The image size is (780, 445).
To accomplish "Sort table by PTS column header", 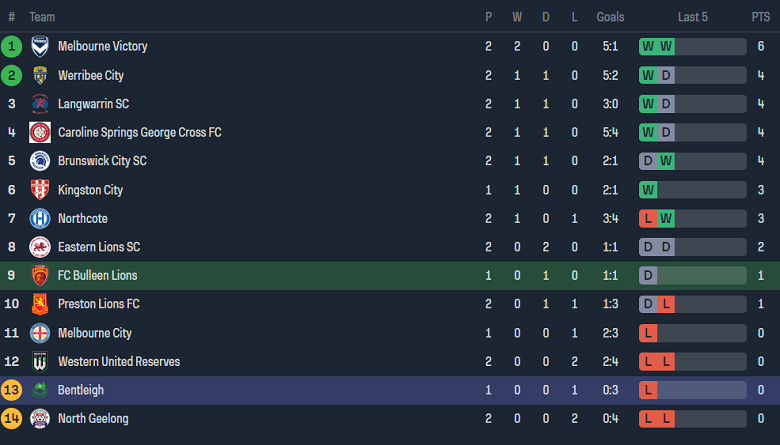I will pos(761,17).
